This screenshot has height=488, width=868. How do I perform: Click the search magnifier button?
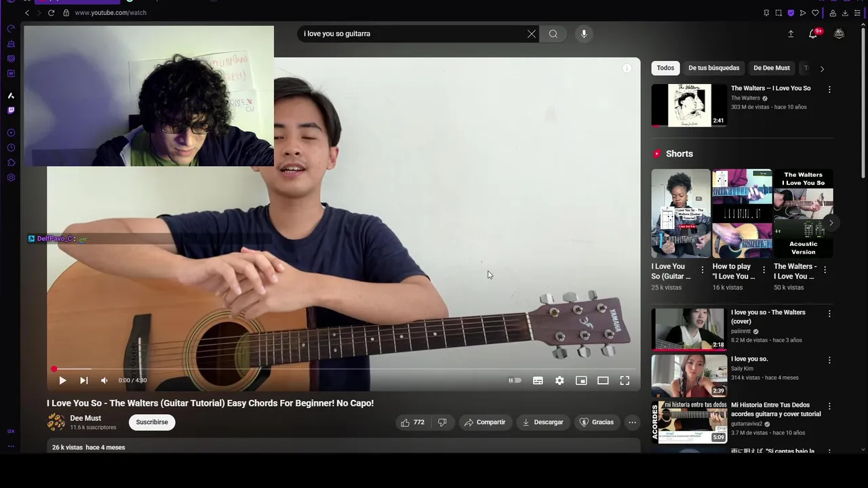(553, 34)
